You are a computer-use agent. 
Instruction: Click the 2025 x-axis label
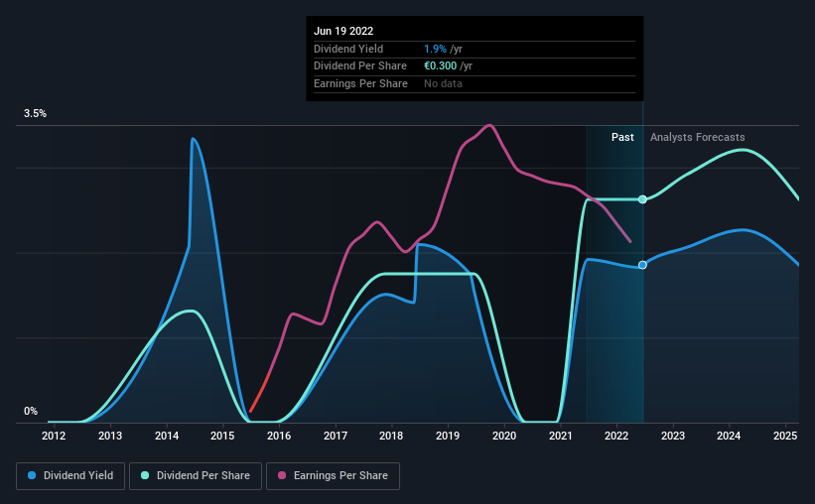click(x=785, y=436)
